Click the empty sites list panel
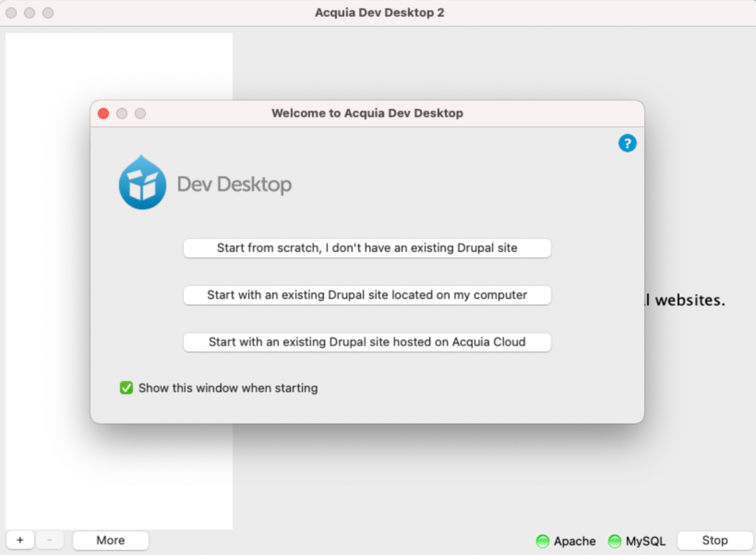This screenshot has width=756, height=555. (x=119, y=282)
